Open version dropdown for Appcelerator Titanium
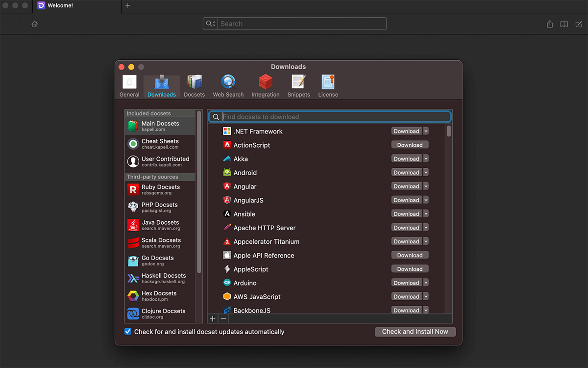 pos(426,241)
